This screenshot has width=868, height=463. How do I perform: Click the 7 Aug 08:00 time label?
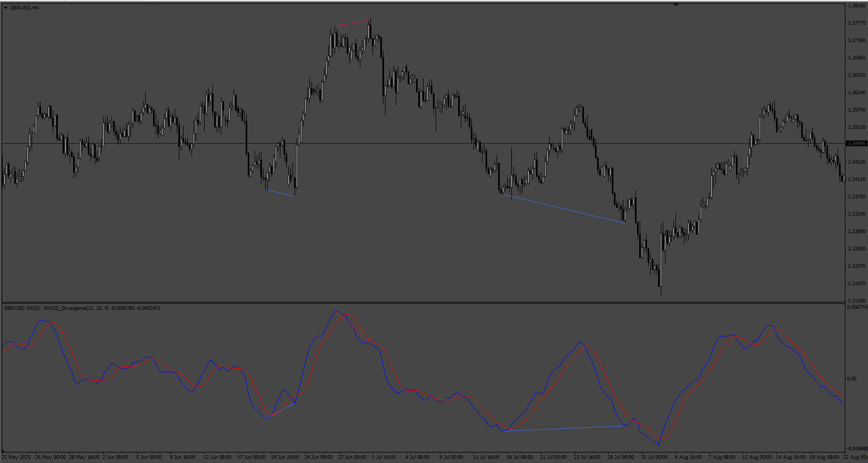(722, 457)
